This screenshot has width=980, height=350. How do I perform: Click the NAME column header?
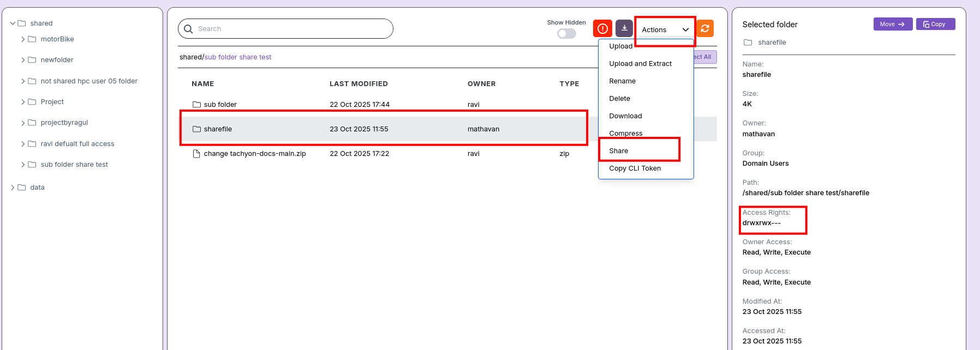202,84
